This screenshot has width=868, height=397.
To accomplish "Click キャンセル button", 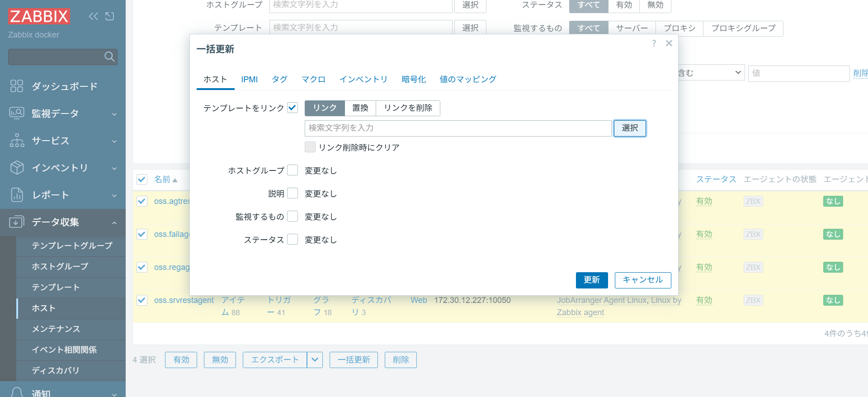I will point(643,280).
